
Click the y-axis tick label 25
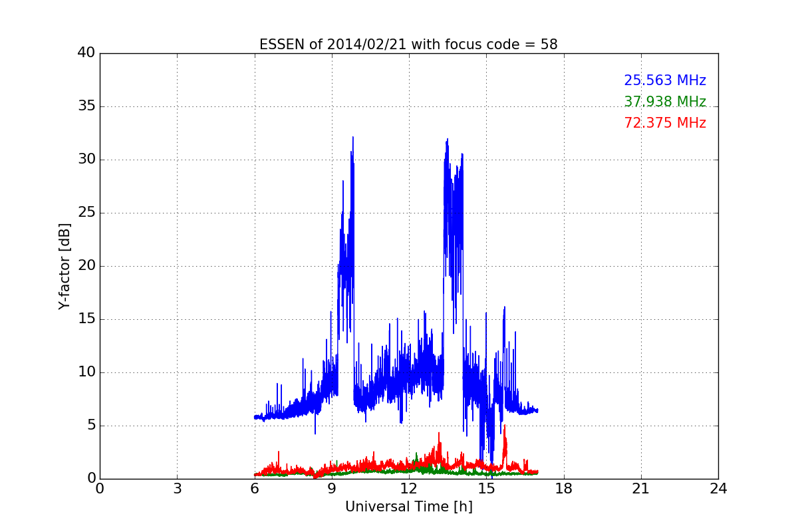tap(86, 213)
